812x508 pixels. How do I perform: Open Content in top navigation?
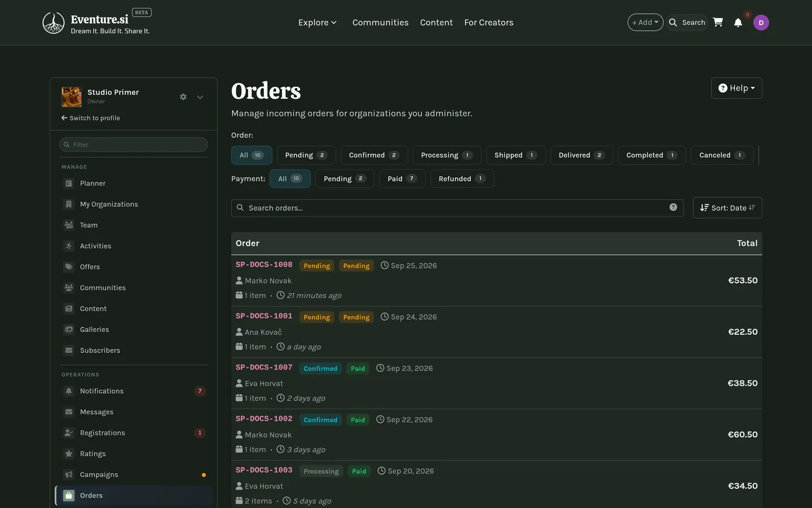436,23
